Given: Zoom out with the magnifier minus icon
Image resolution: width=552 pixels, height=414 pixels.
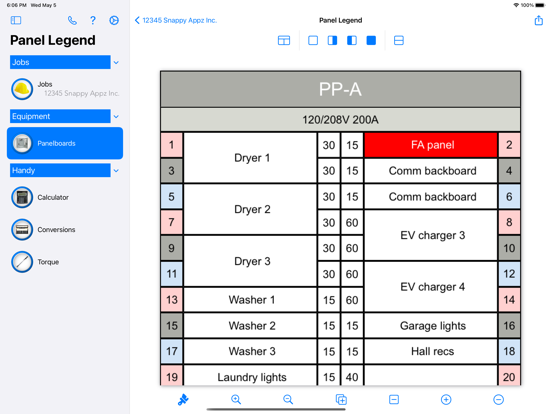Looking at the screenshot, I should pos(288,400).
